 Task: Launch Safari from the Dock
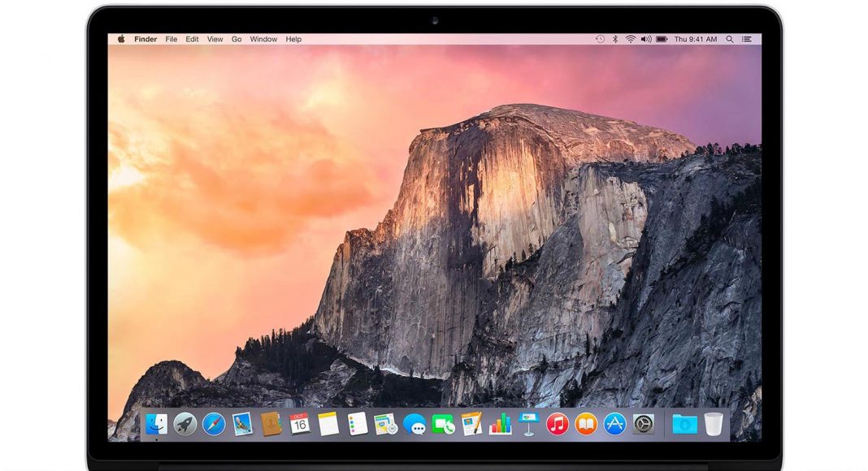[214, 425]
